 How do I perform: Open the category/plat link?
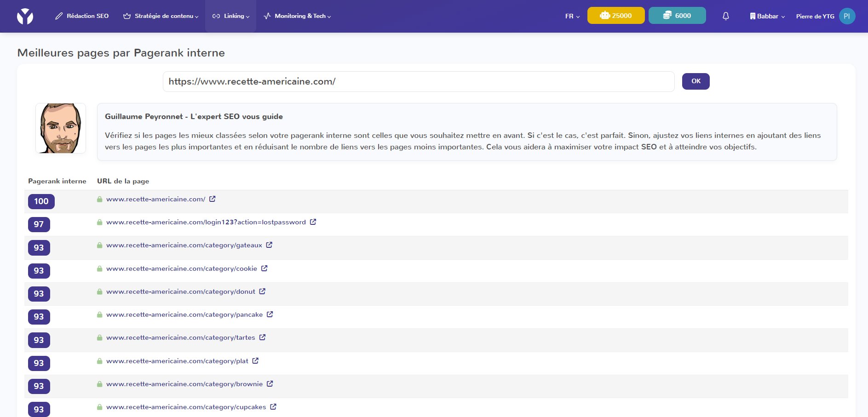(x=177, y=361)
